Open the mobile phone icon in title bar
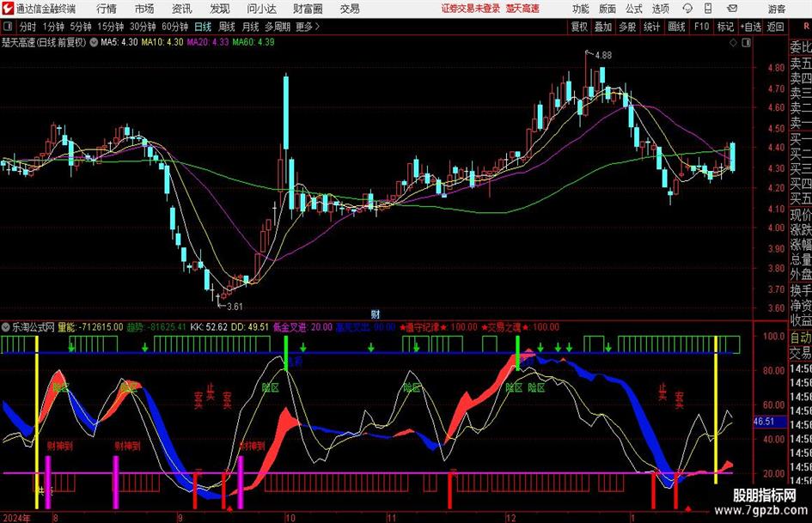 tap(708, 9)
